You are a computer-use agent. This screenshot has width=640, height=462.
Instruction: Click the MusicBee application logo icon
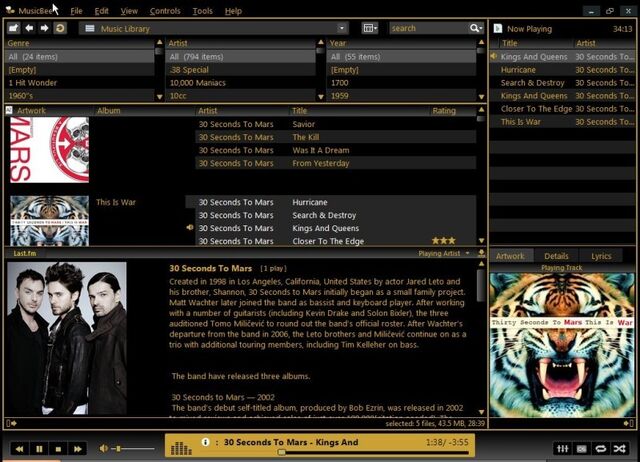[x=10, y=10]
